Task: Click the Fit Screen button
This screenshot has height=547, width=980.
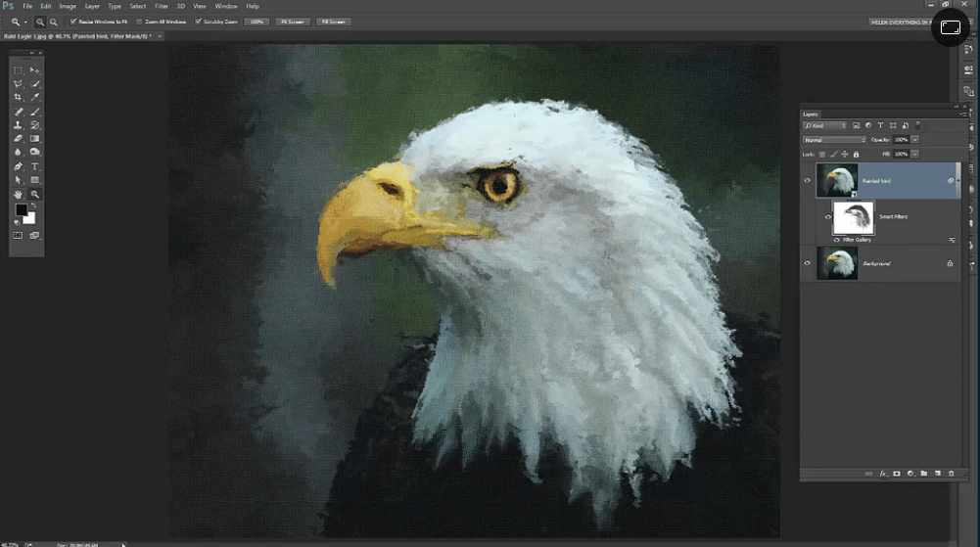Action: point(292,21)
